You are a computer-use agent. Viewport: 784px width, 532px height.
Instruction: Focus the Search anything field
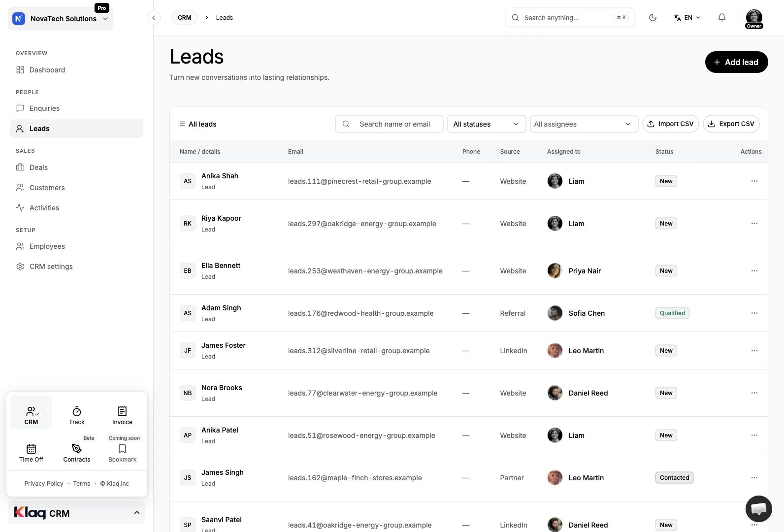click(x=570, y=18)
